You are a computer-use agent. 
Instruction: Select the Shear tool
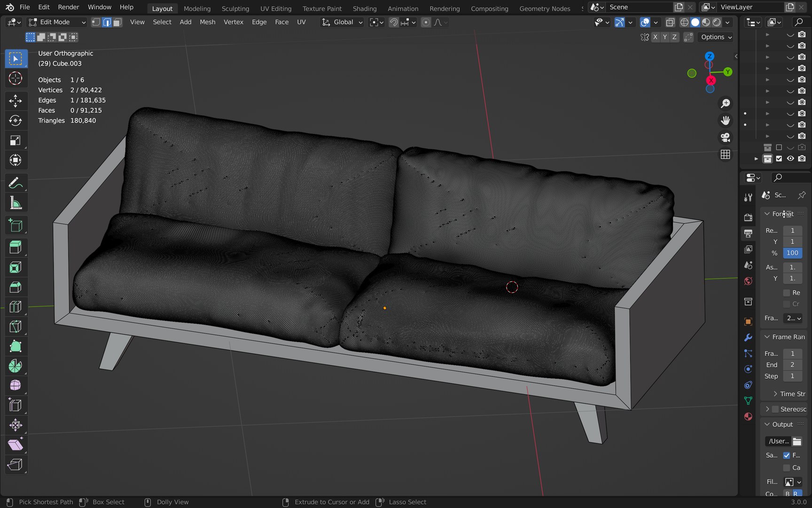coord(16,445)
